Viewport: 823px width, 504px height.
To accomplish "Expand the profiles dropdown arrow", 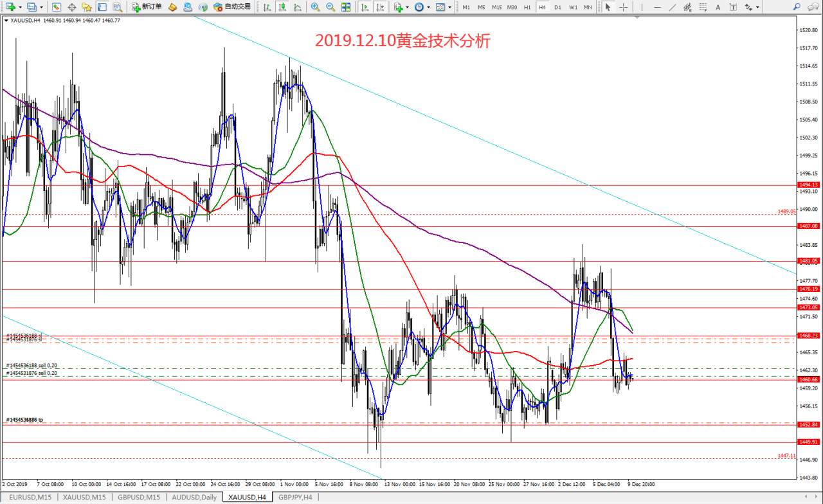I will click(x=42, y=7).
